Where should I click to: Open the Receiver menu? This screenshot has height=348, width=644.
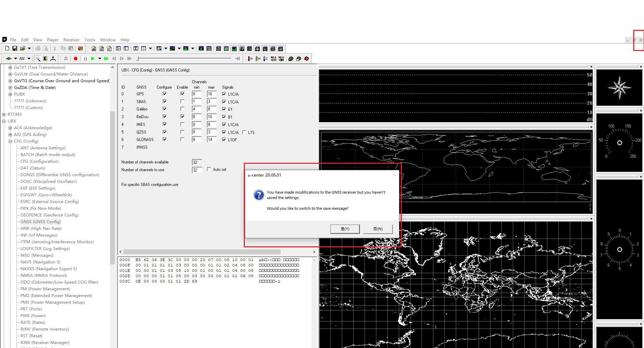click(x=71, y=40)
